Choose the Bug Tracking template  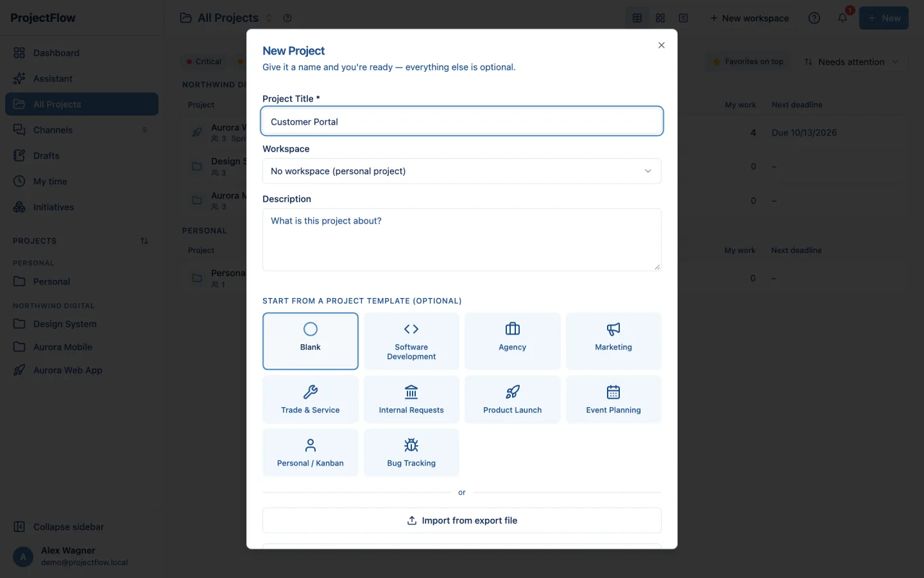point(411,453)
